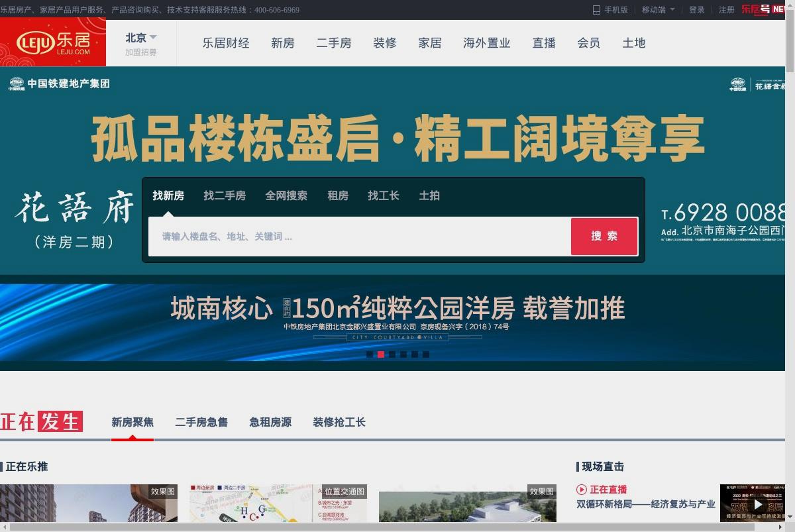Open the 乐居财经 menu item
Viewport: 795px width, 532px height.
pos(226,43)
